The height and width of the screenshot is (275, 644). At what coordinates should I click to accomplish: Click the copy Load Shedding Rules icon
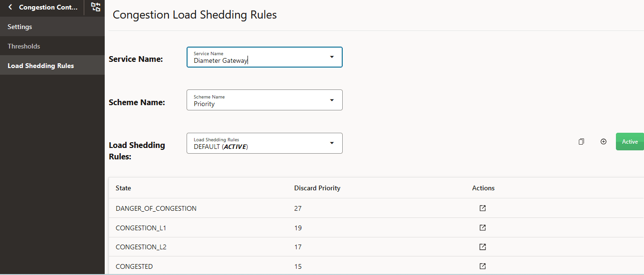[x=581, y=141]
